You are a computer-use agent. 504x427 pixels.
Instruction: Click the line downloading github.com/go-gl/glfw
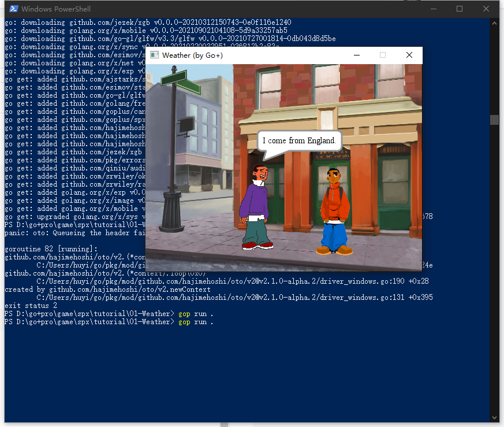[x=170, y=39]
